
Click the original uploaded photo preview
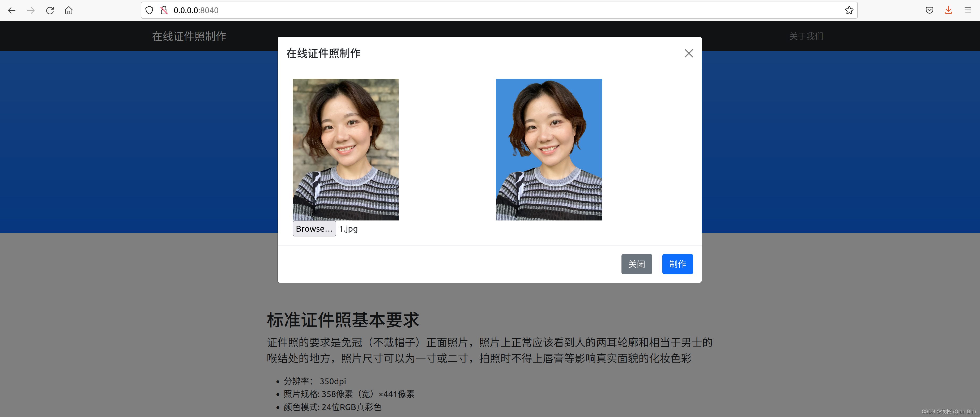346,149
